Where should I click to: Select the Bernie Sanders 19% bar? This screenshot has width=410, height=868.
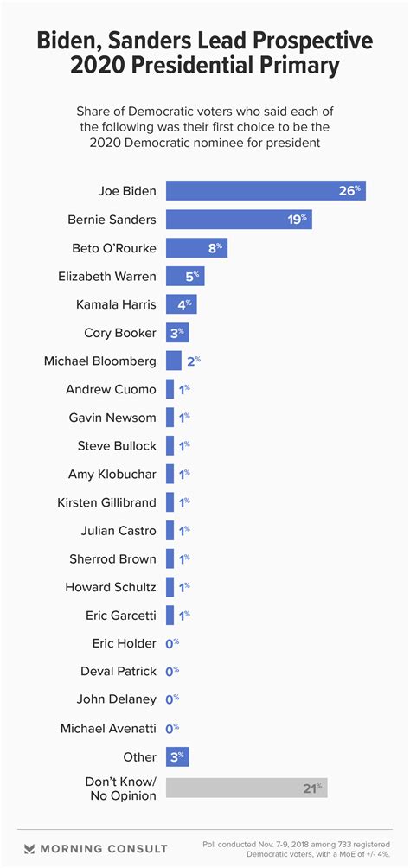click(x=240, y=220)
